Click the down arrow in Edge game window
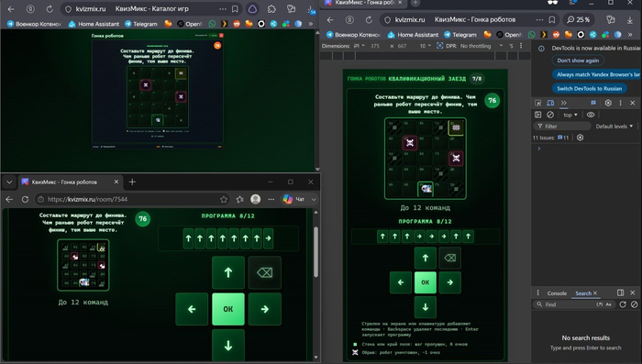 pyautogui.click(x=228, y=345)
